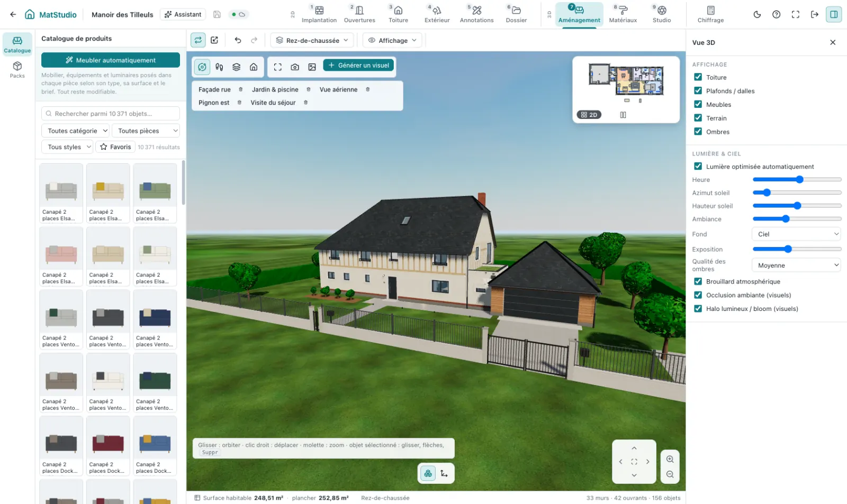The image size is (847, 504).
Task: Toggle Lumière optimisée automatiquement checkbox
Action: pos(698,166)
